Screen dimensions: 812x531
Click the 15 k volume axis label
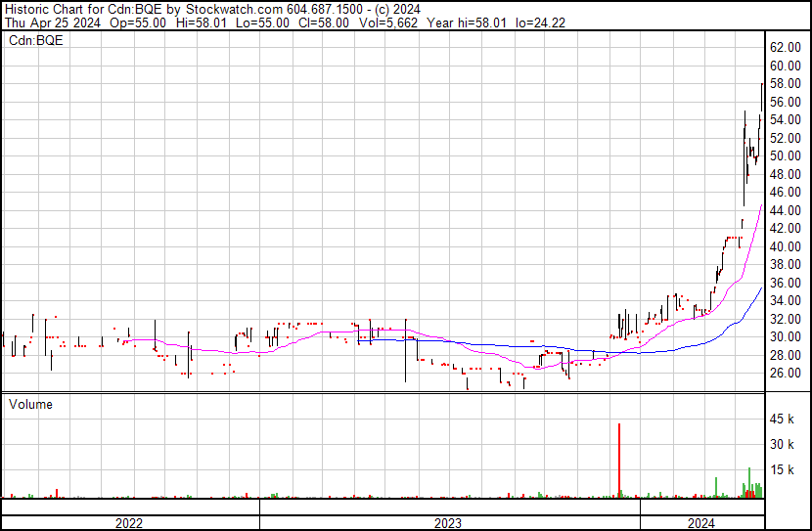(785, 470)
